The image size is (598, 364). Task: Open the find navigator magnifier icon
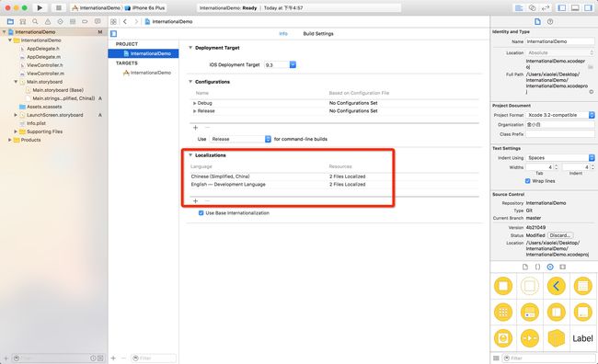[35, 22]
